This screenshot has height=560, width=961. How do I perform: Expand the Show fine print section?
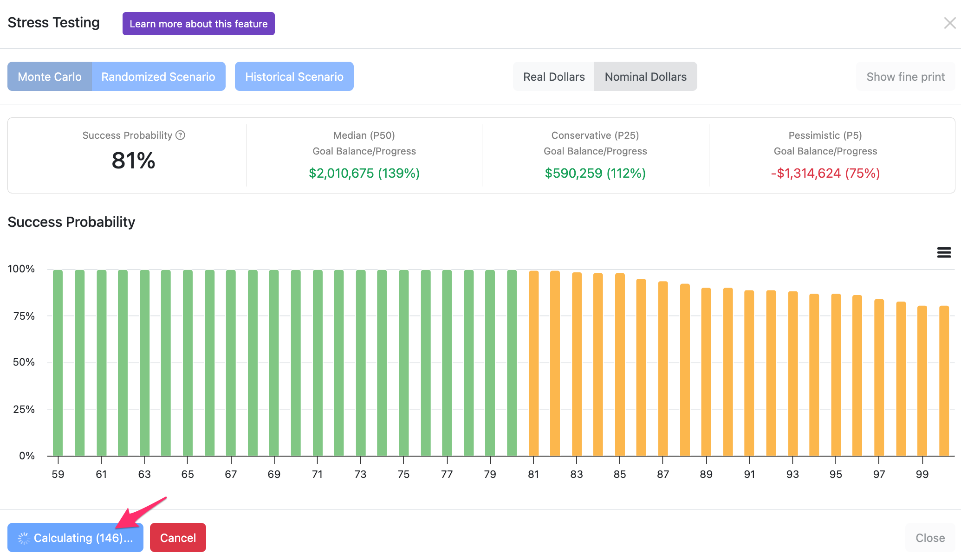tap(905, 77)
